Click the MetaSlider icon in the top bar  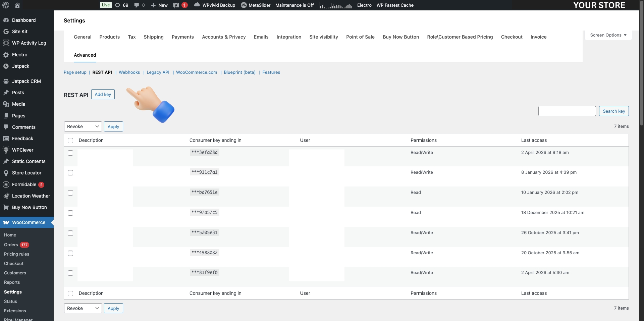[x=245, y=5]
